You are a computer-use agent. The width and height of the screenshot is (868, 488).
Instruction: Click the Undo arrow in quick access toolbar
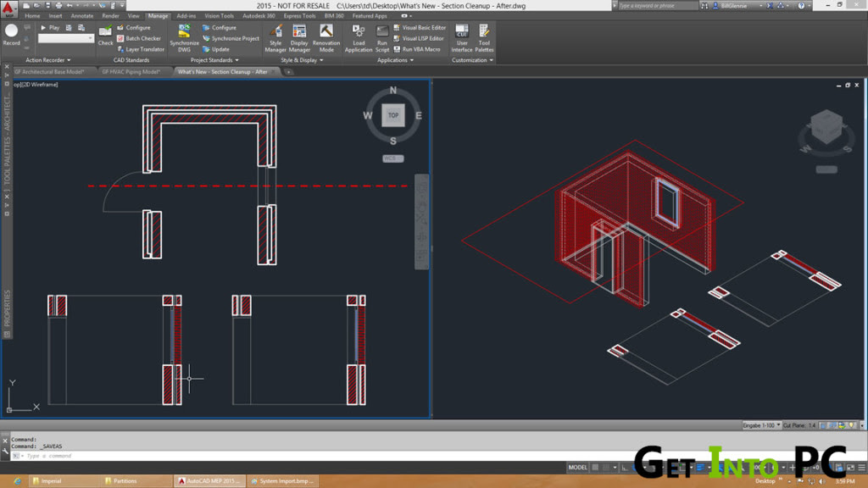(70, 6)
